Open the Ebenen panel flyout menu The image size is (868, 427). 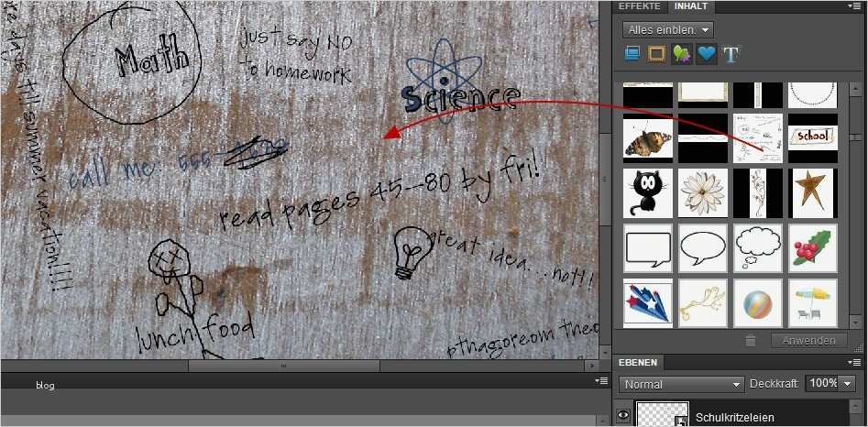click(x=855, y=362)
